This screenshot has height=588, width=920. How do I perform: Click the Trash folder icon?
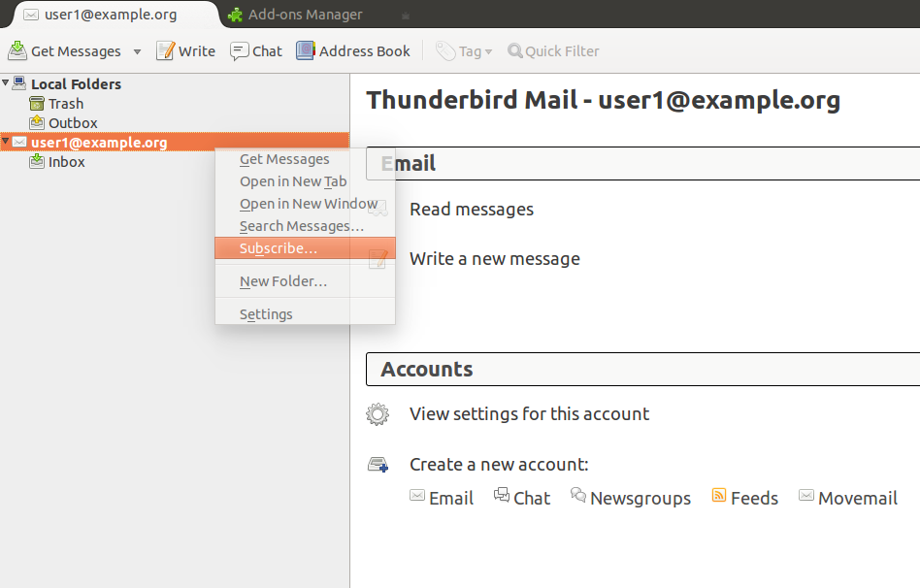[37, 104]
